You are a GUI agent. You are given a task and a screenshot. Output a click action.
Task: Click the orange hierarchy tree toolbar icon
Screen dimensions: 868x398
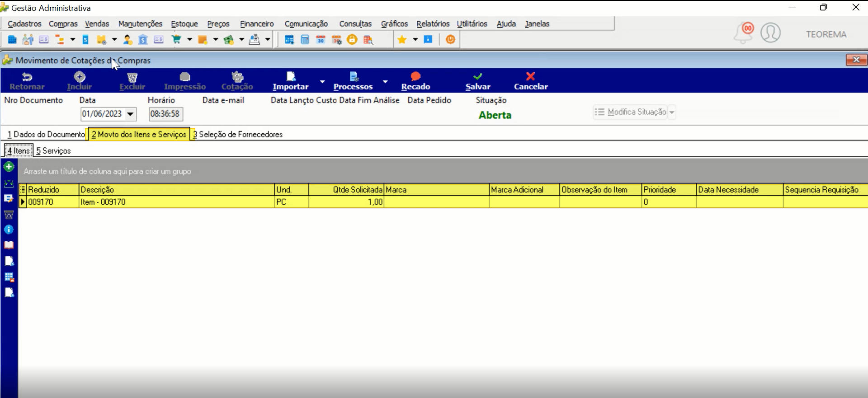tap(59, 40)
